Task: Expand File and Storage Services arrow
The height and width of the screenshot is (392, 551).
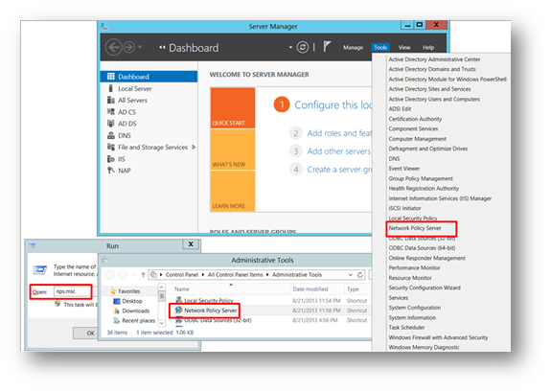Action: [194, 147]
